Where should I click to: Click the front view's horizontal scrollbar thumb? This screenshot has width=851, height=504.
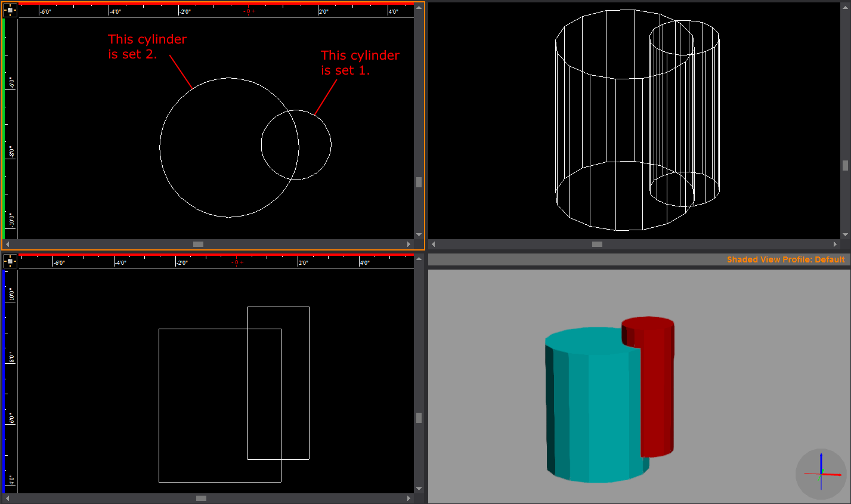coord(201,498)
